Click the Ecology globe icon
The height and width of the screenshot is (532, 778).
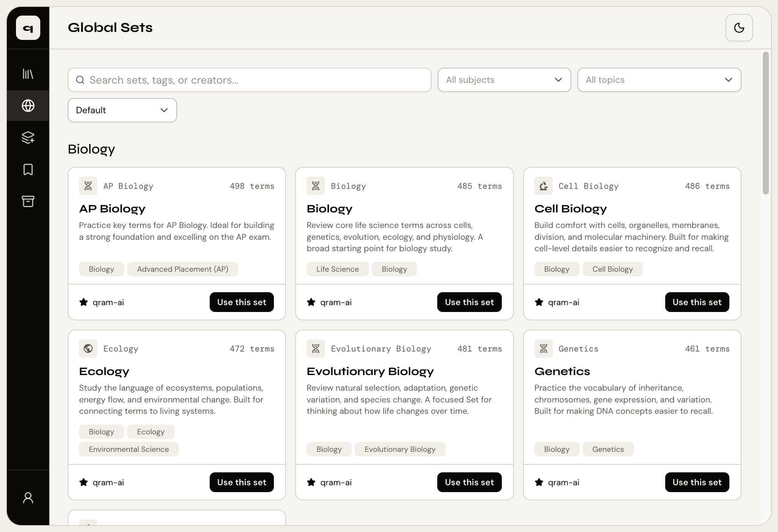[x=88, y=348]
